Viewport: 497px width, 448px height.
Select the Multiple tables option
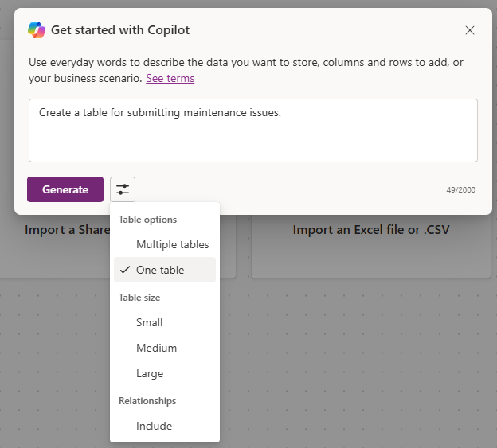click(x=165, y=244)
